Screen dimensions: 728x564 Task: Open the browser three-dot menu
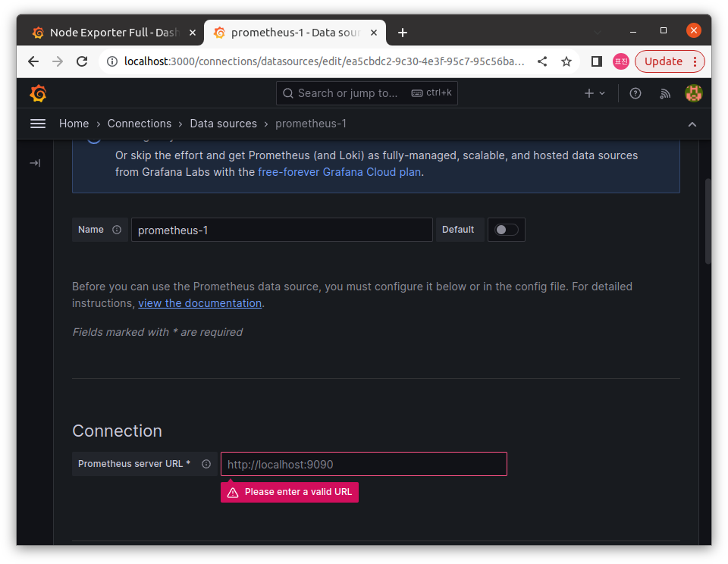click(695, 61)
